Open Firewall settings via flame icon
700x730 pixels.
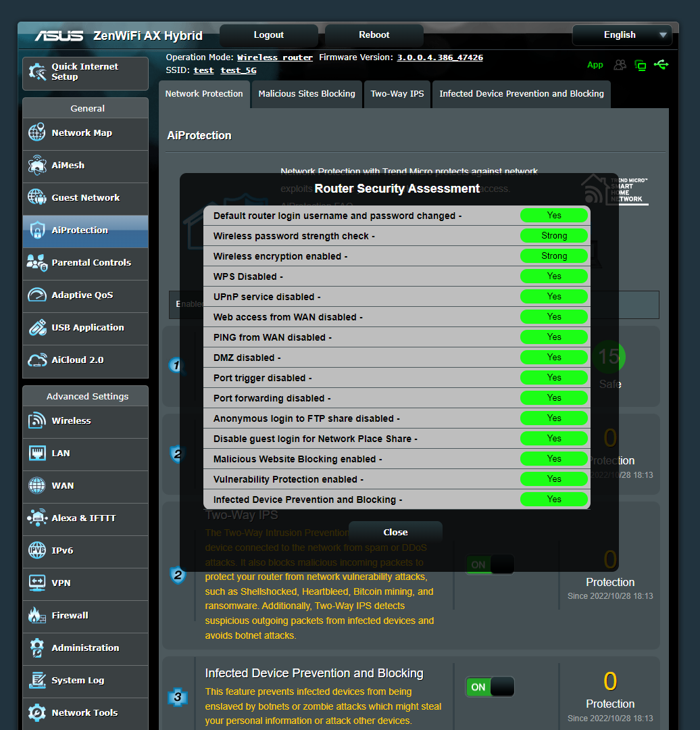click(36, 615)
